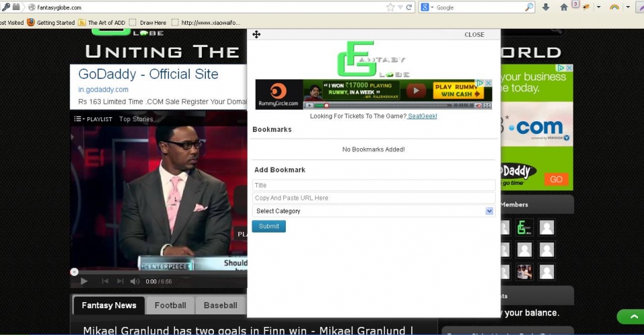Open the Mikael Granlund news headline
Image resolution: width=644 pixels, height=335 pixels.
tap(248, 330)
